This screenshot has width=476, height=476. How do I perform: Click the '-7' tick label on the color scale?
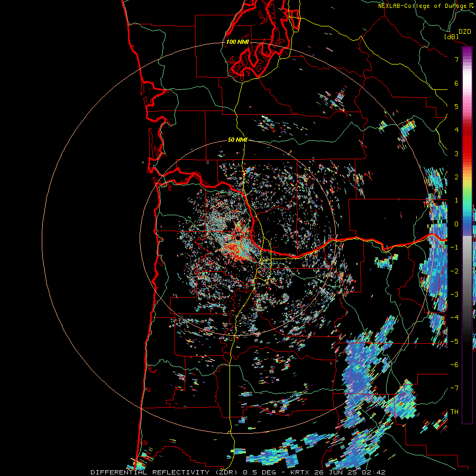click(454, 388)
